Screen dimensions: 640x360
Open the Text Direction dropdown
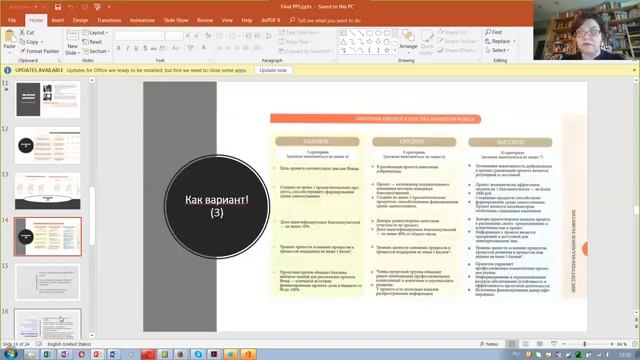pos(299,32)
